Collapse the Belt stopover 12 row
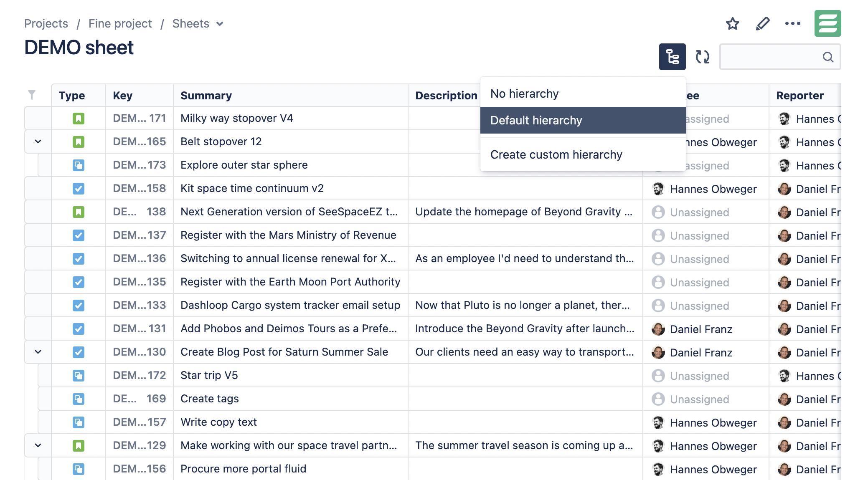Viewport: 868px width, 480px height. pos(37,141)
